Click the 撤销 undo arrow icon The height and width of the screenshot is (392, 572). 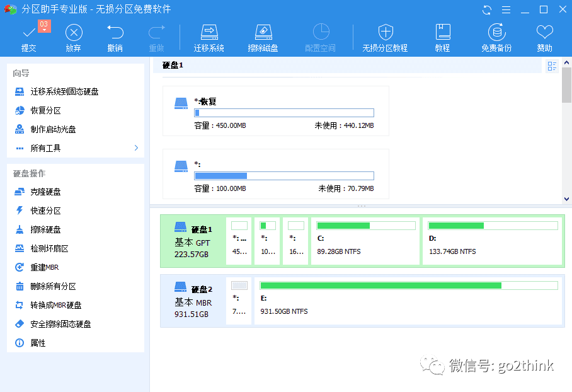coord(115,32)
